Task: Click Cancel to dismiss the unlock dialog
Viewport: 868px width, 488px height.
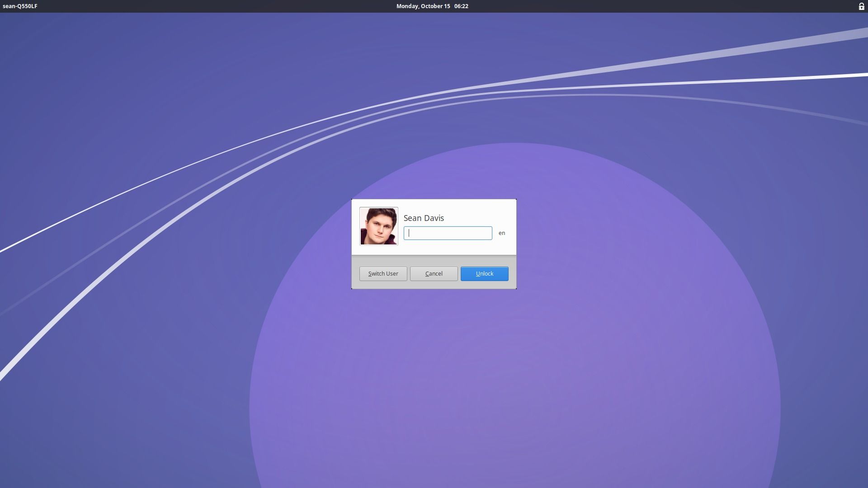Action: point(433,273)
